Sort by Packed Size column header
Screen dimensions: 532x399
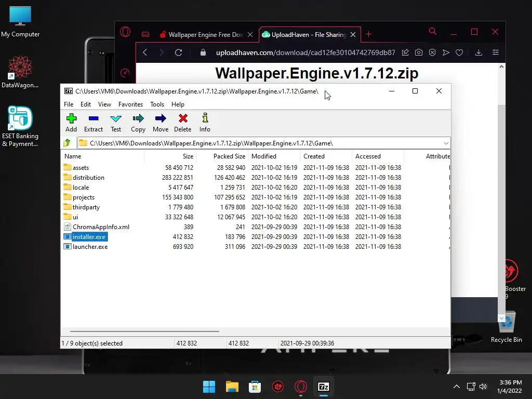[x=222, y=156]
